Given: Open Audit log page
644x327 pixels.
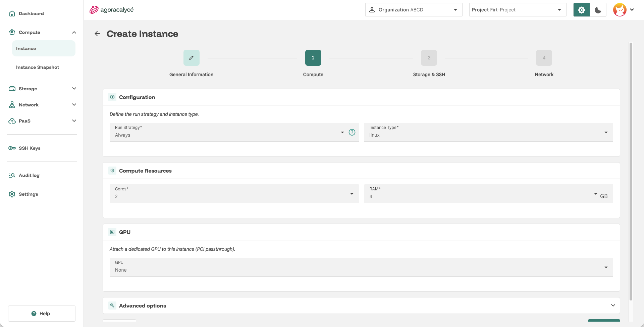Looking at the screenshot, I should tap(42, 175).
